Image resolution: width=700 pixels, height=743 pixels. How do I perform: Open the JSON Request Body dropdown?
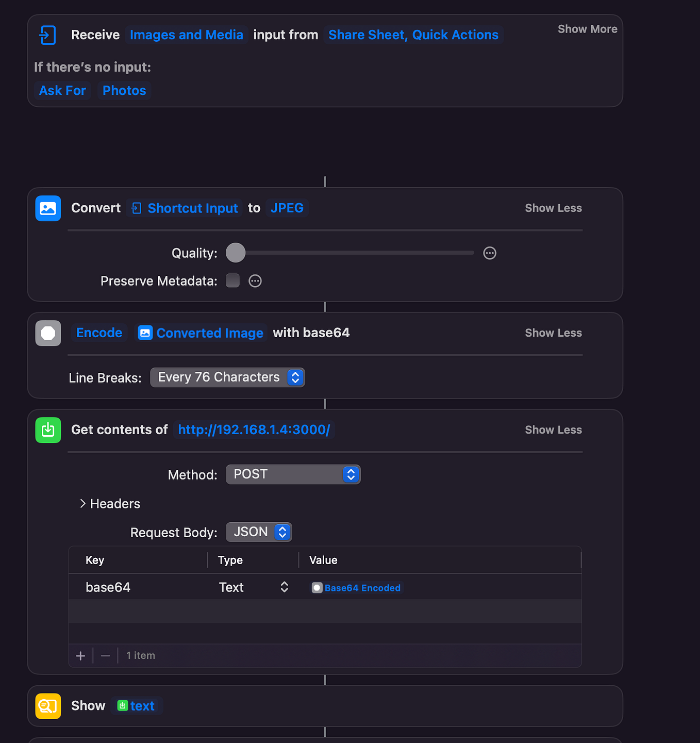click(259, 532)
